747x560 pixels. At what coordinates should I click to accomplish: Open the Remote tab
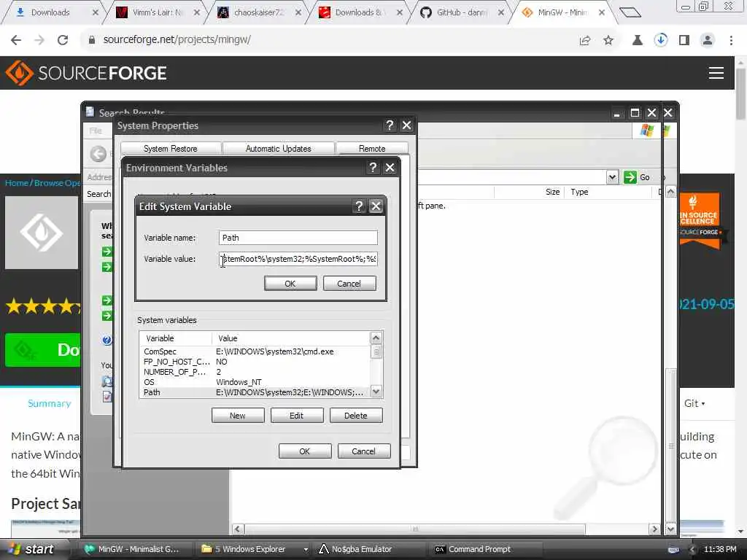pyautogui.click(x=372, y=149)
